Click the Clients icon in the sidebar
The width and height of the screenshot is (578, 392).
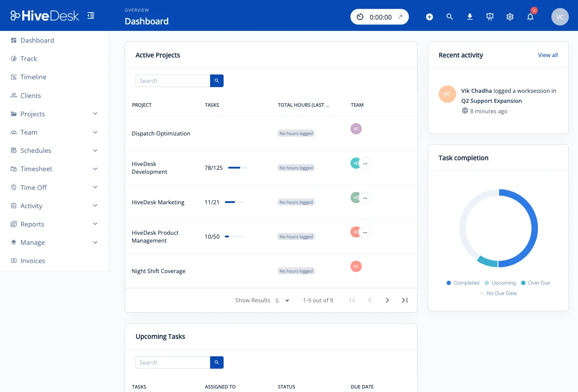point(14,95)
